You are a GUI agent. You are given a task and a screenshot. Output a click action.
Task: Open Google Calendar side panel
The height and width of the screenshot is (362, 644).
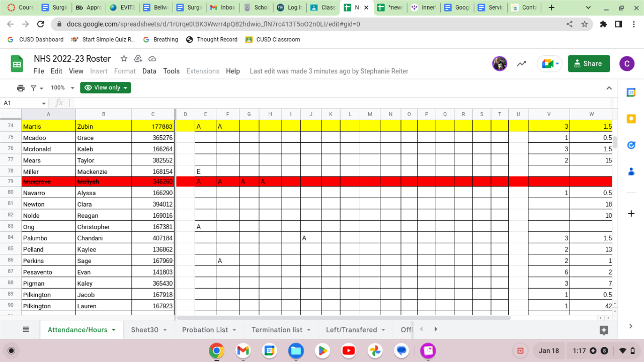click(x=631, y=93)
